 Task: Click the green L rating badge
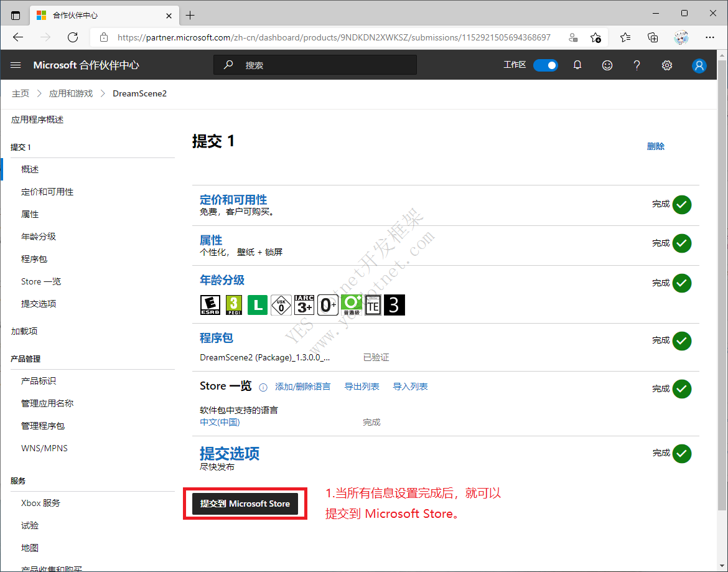click(x=257, y=305)
